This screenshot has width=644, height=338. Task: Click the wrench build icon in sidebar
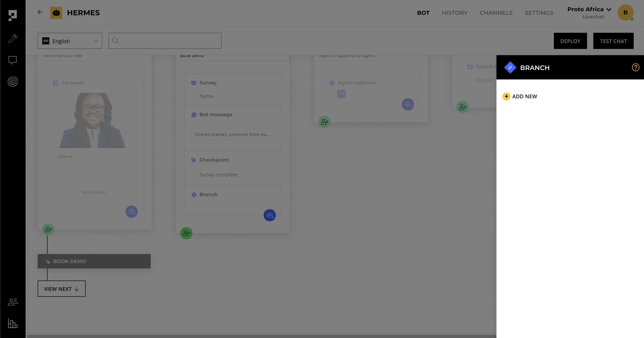(x=13, y=39)
